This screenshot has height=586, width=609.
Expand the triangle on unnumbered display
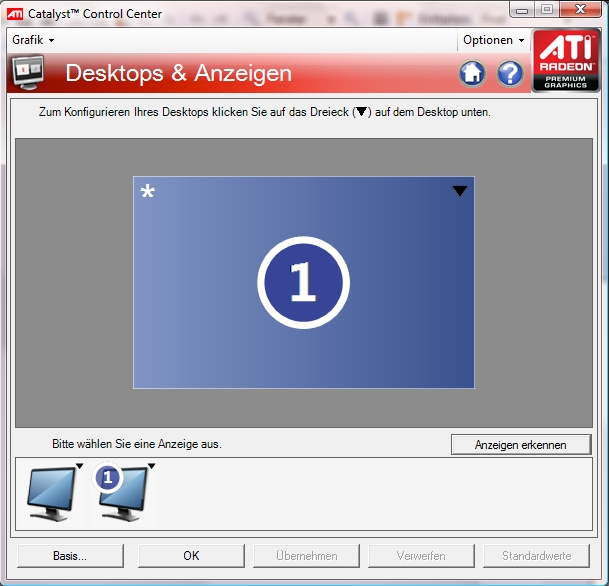pos(79,466)
